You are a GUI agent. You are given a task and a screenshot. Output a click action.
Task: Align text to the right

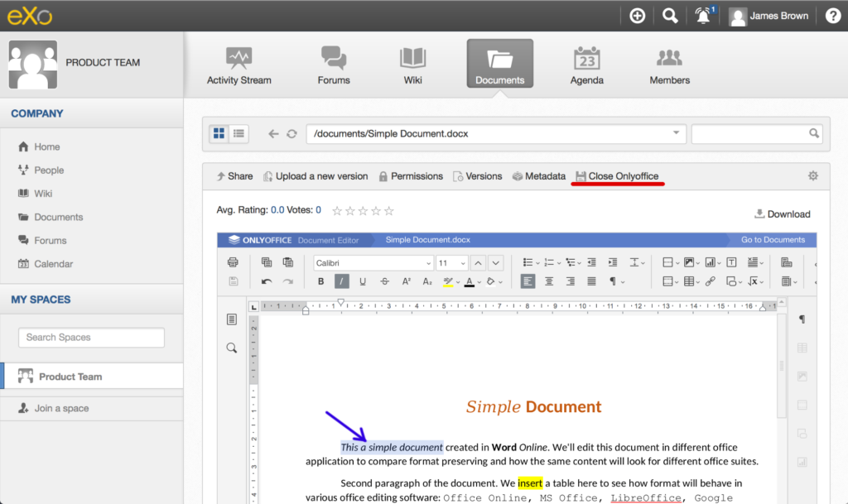pyautogui.click(x=570, y=281)
